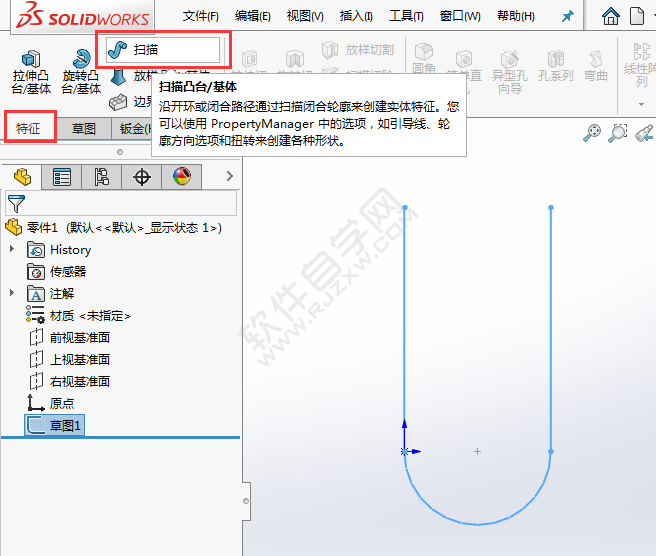Select 草图1 in the feature tree
This screenshot has width=656, height=556.
pos(54,425)
